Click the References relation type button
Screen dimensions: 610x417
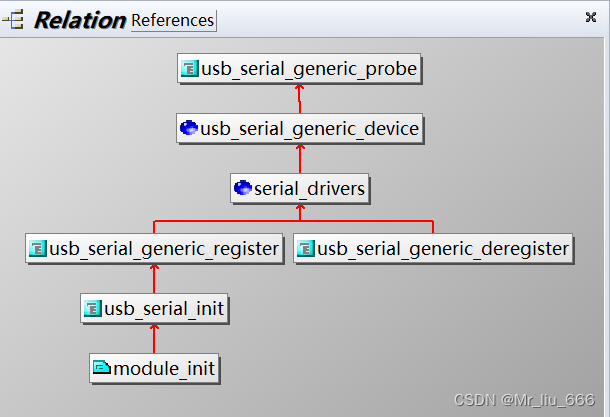click(173, 20)
